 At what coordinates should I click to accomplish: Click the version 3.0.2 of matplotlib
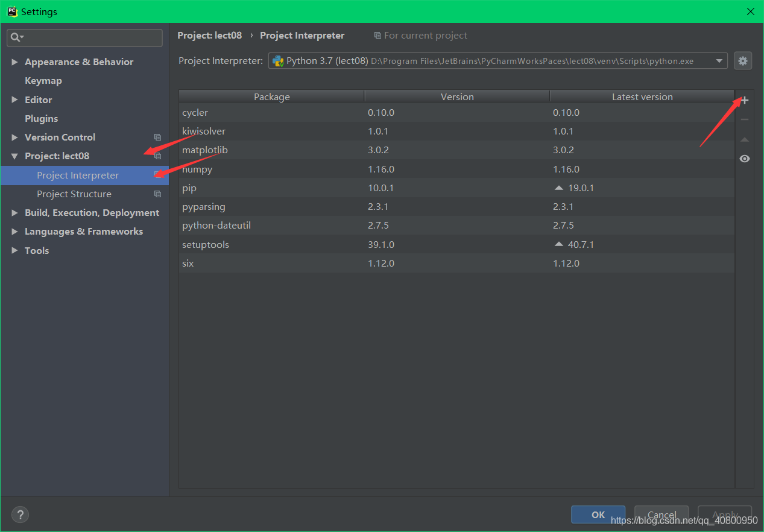click(x=378, y=150)
